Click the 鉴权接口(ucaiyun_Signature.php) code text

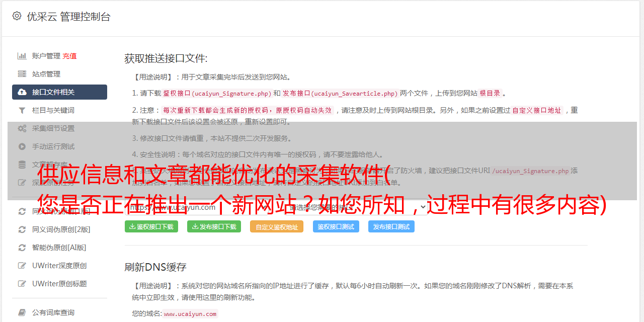pyautogui.click(x=217, y=93)
